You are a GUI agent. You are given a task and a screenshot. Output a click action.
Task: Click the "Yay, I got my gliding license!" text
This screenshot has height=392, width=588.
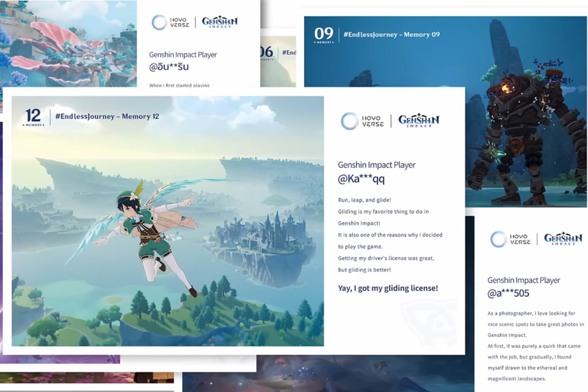click(x=388, y=288)
